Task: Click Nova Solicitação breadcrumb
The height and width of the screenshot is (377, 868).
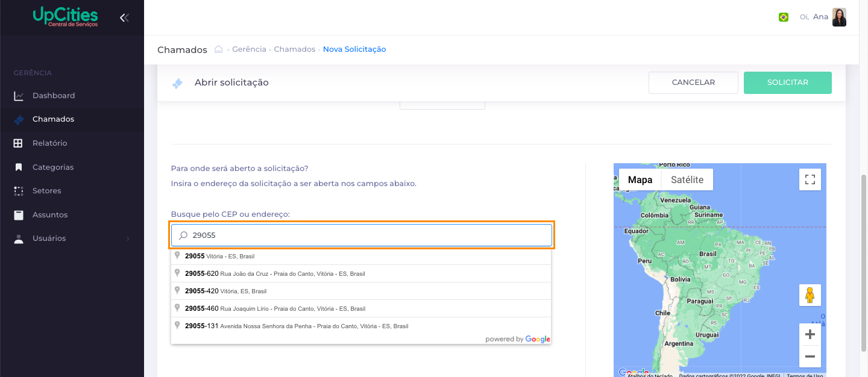Action: coord(354,49)
